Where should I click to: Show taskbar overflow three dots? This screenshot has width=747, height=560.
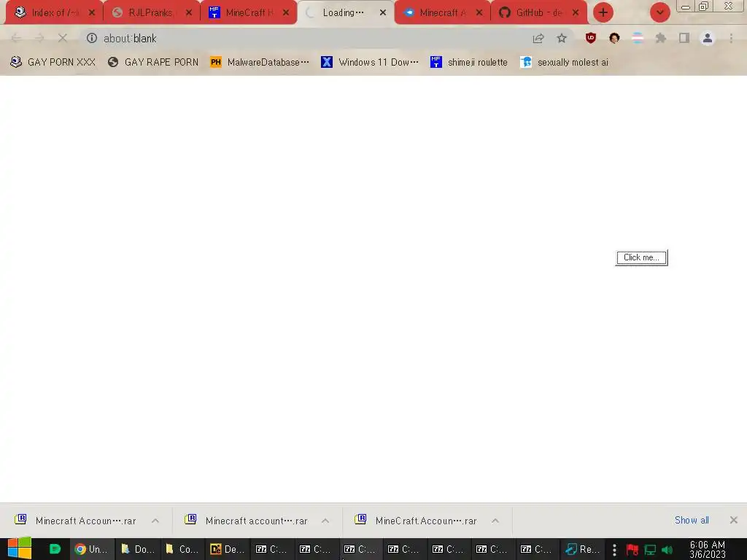614,550
